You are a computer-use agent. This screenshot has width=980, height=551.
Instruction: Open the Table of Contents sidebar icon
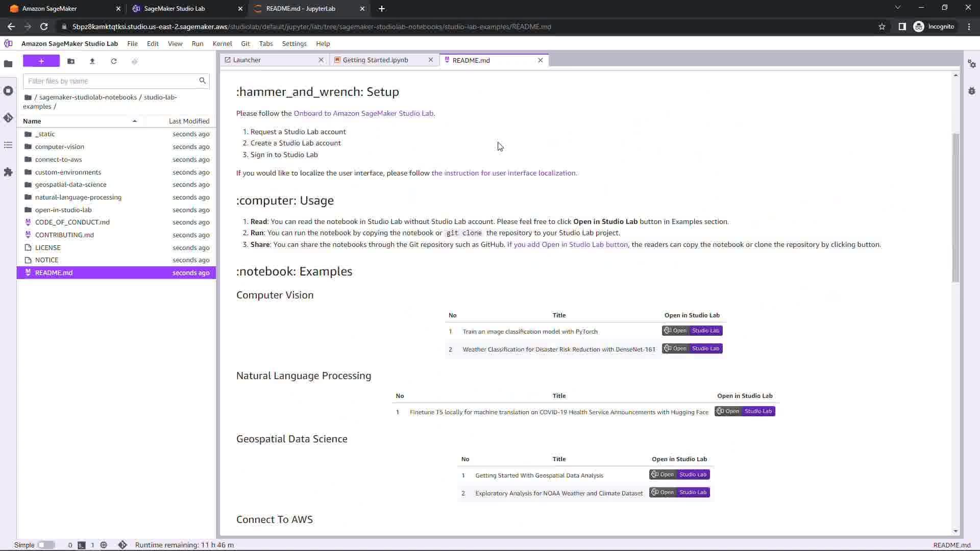coord(8,145)
